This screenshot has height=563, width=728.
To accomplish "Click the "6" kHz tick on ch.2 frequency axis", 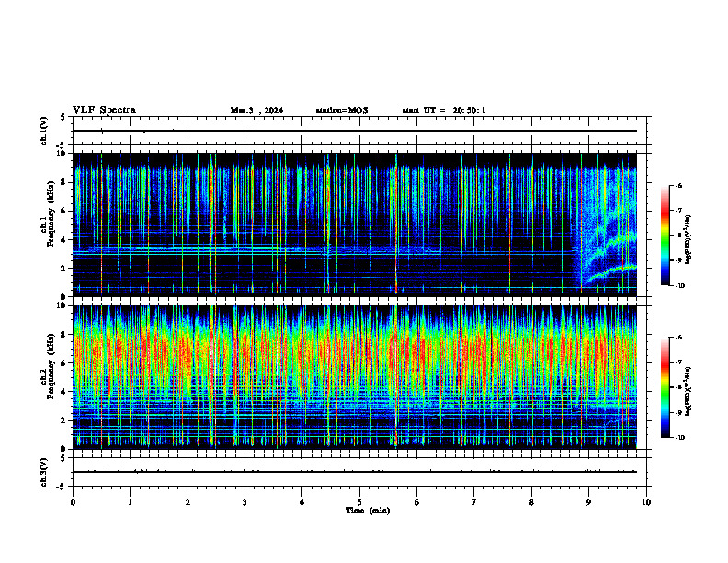I will point(65,363).
